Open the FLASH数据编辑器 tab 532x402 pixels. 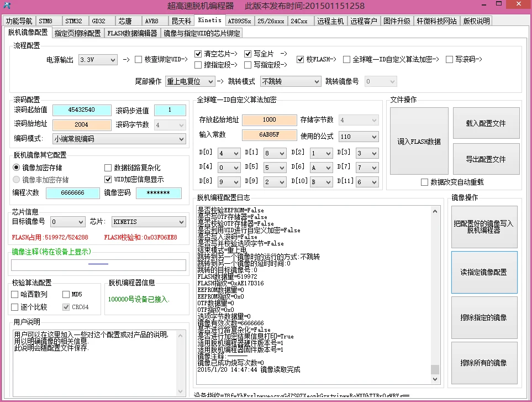click(133, 33)
